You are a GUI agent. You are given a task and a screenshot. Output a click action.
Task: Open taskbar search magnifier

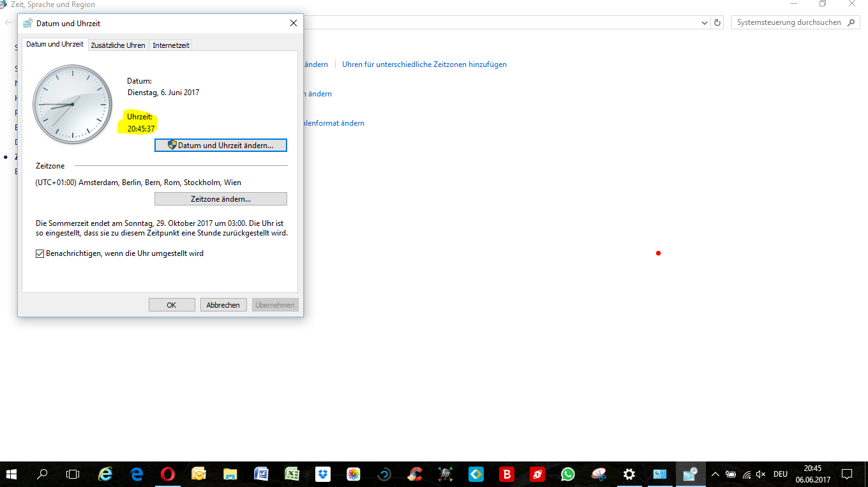click(x=42, y=474)
